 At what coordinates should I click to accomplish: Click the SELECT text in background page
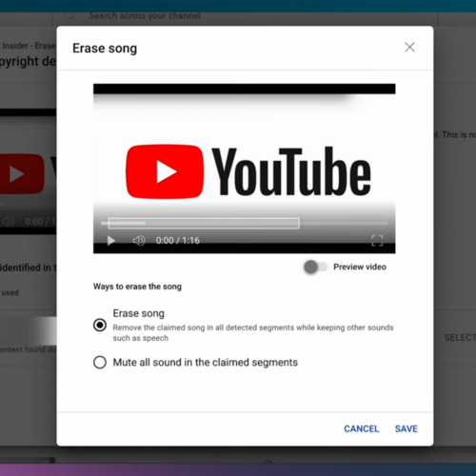(x=460, y=338)
